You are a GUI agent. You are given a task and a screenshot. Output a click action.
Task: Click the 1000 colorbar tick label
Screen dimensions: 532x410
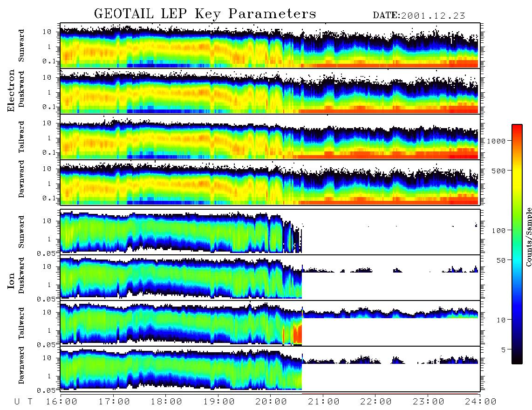(x=496, y=141)
